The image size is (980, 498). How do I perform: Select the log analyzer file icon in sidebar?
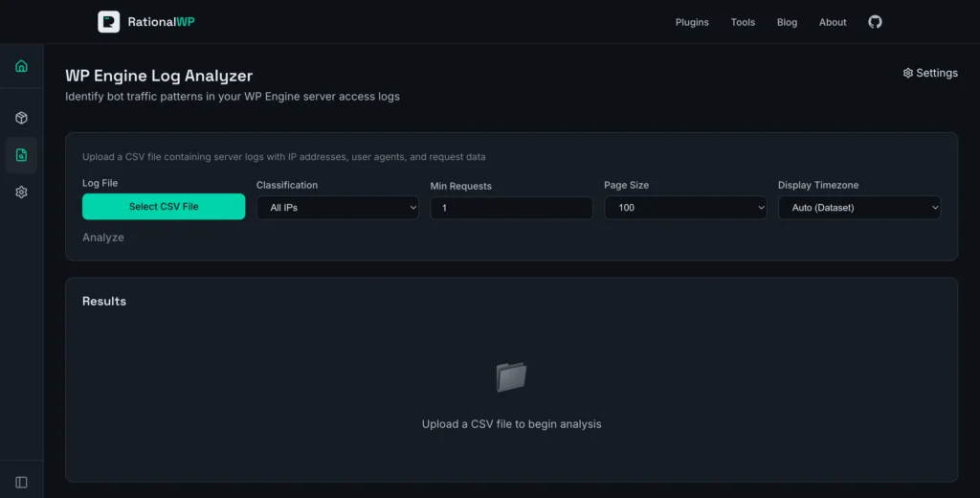point(21,154)
